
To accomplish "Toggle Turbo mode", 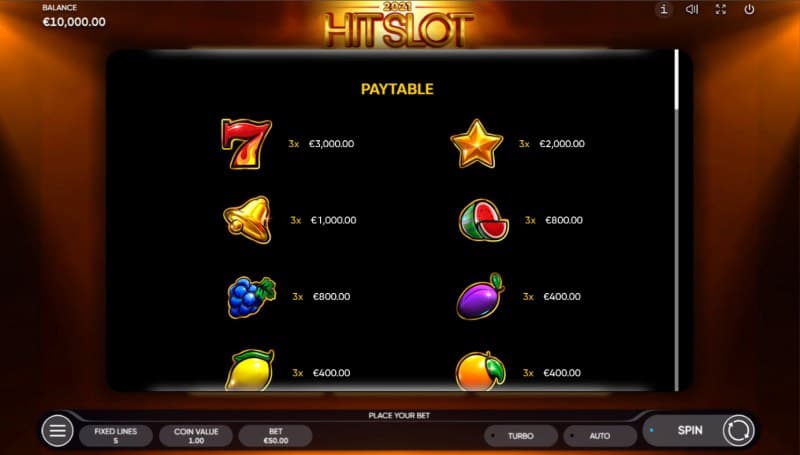I will 520,436.
